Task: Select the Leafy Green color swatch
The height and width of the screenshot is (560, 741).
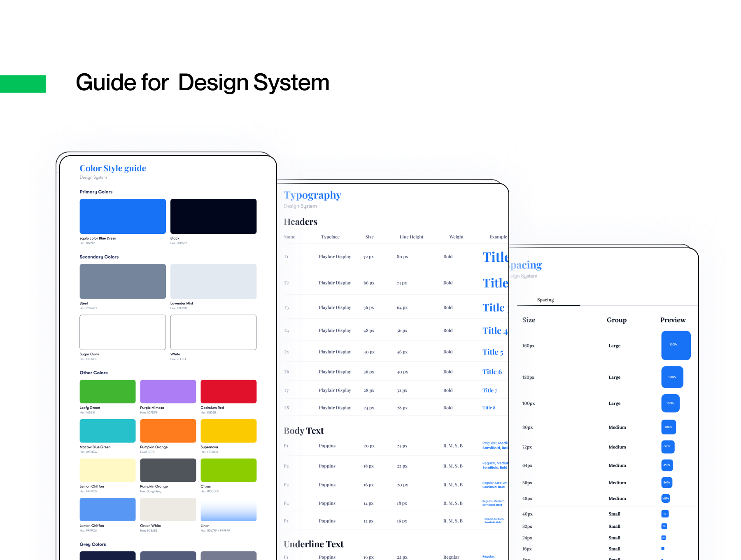Action: point(107,391)
